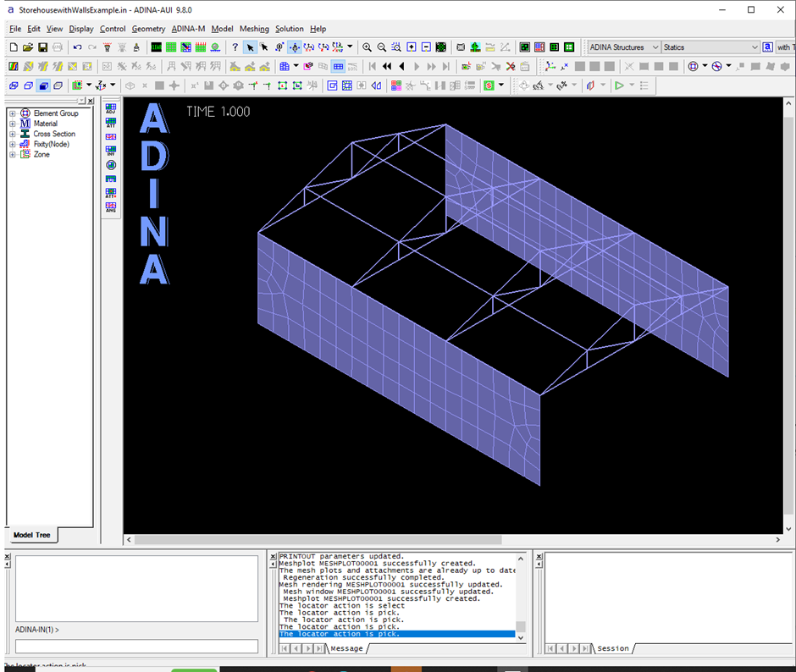
Task: Click the compass-style circle icon in second toolbar
Action: coord(716,66)
